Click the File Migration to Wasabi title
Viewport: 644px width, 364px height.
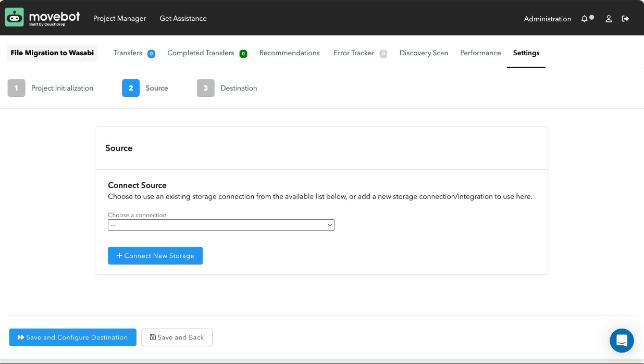coord(52,53)
